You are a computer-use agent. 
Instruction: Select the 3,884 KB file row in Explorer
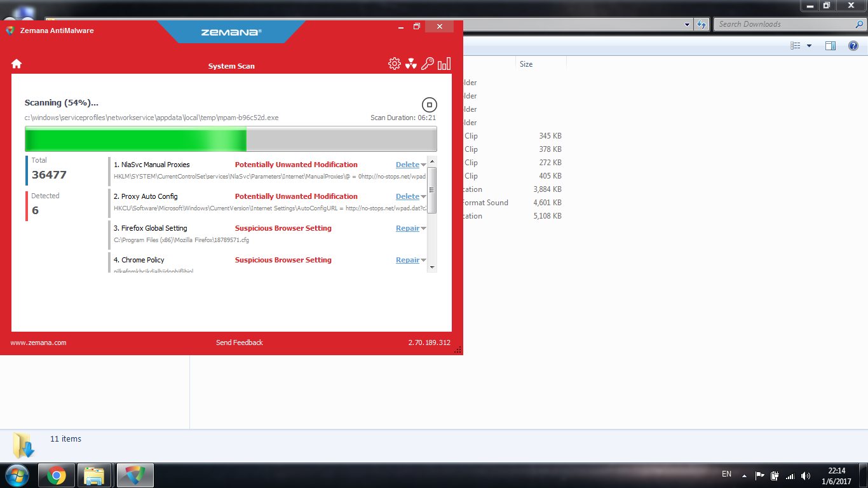513,189
